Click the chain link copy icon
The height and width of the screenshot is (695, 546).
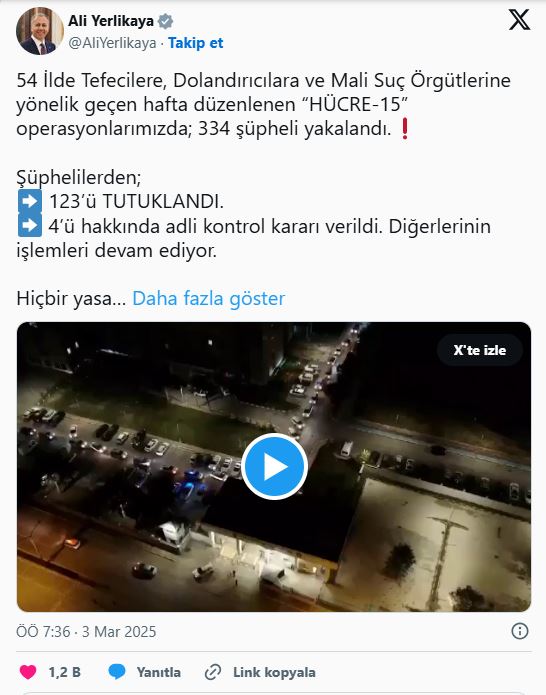pyautogui.click(x=213, y=672)
